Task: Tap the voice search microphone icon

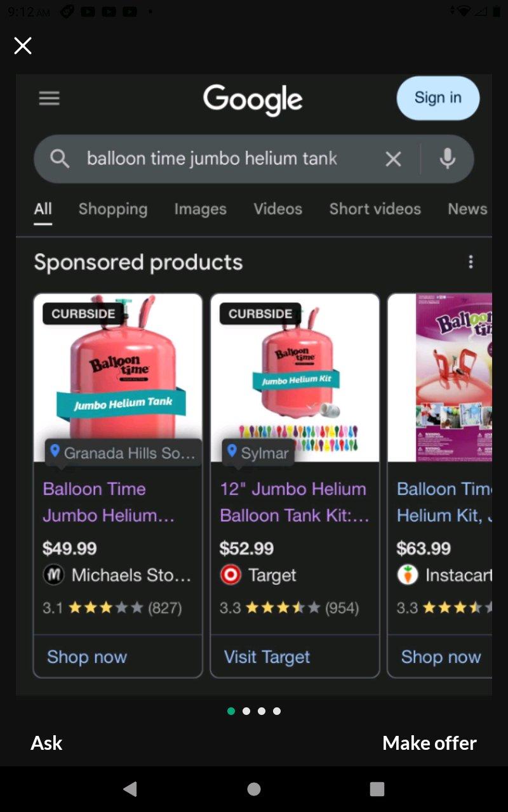Action: (448, 159)
